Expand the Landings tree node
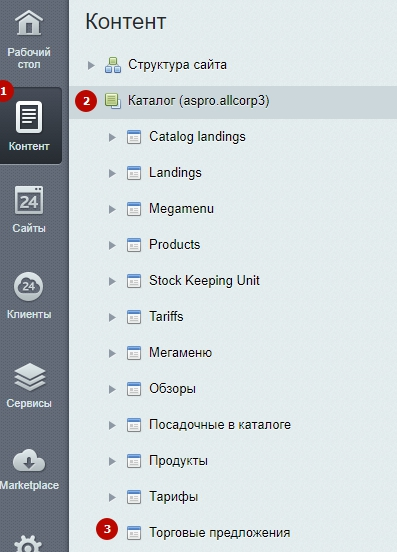 (112, 173)
